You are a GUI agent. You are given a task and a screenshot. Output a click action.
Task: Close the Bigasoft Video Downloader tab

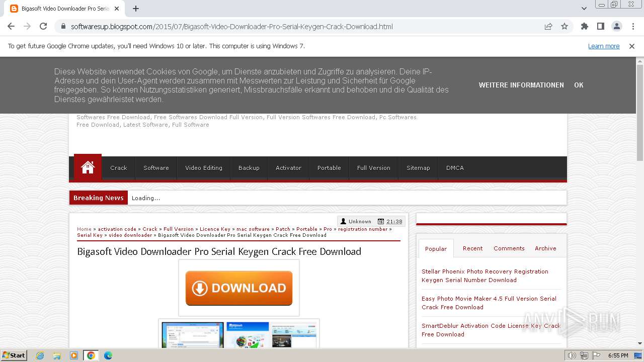pos(117,9)
